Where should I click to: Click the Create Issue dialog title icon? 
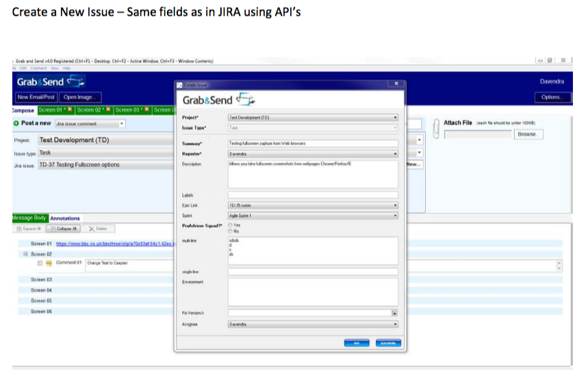[x=179, y=85]
